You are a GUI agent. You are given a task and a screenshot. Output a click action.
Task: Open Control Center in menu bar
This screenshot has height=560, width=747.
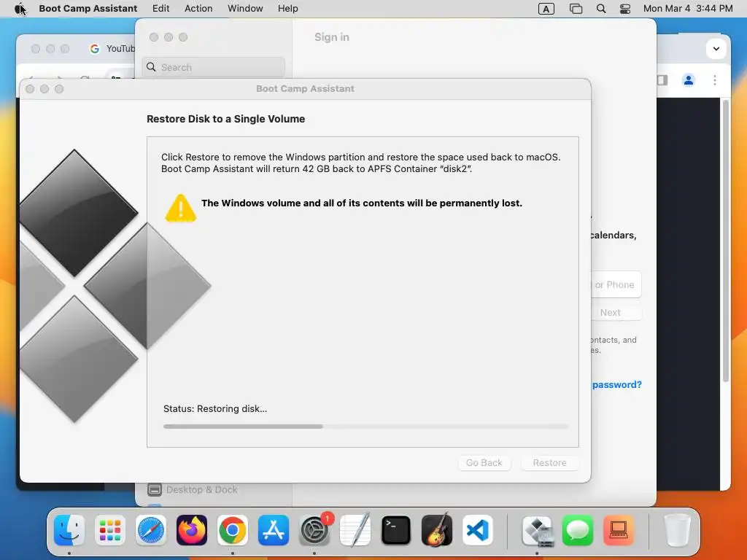pos(625,9)
